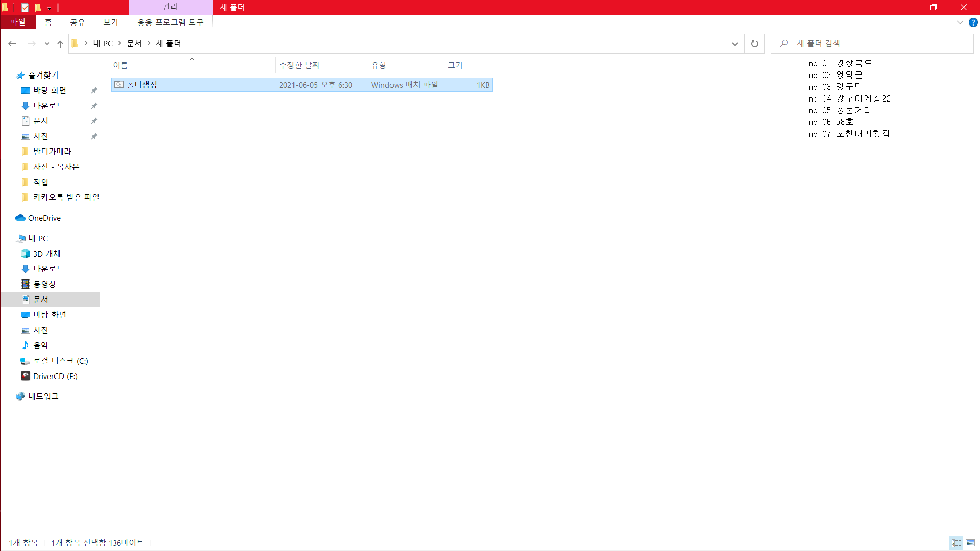Open the 사진 - 복사본 folder
980x551 pixels.
click(56, 167)
